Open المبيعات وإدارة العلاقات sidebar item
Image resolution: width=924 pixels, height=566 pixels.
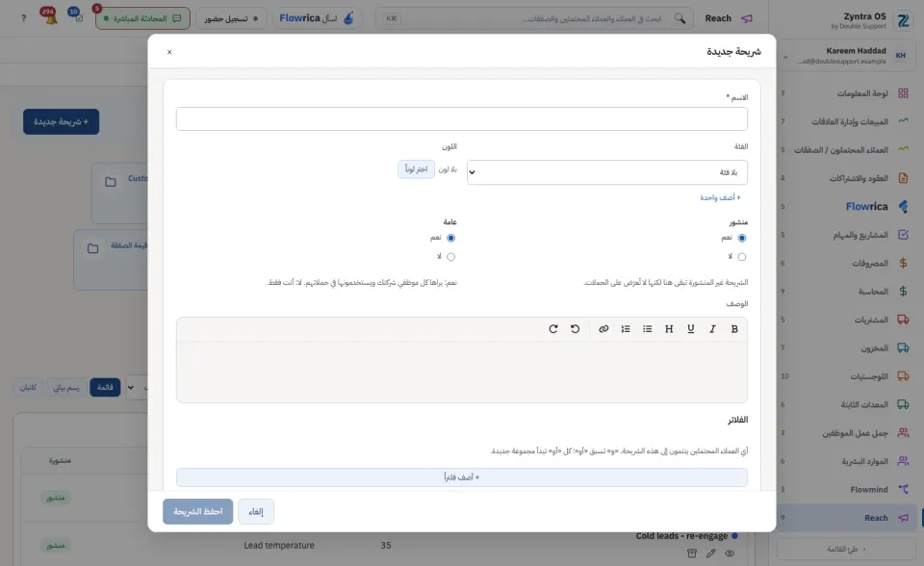coord(846,121)
